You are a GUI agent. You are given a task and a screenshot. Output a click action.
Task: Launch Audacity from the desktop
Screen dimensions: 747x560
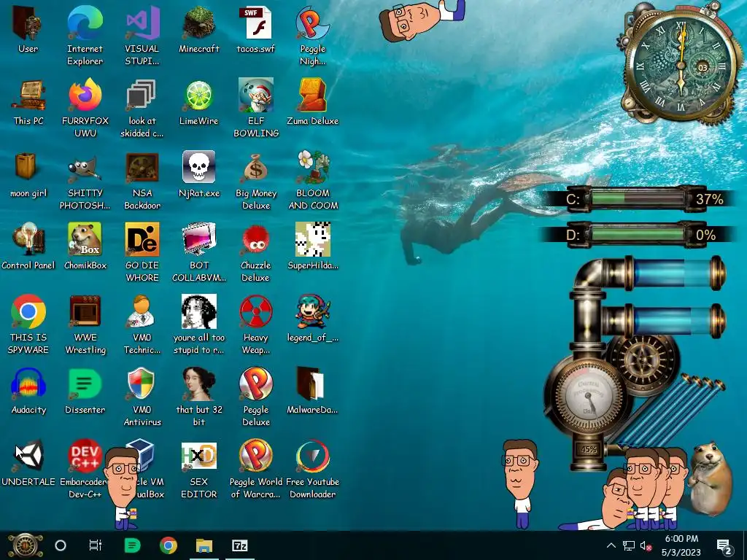(28, 392)
